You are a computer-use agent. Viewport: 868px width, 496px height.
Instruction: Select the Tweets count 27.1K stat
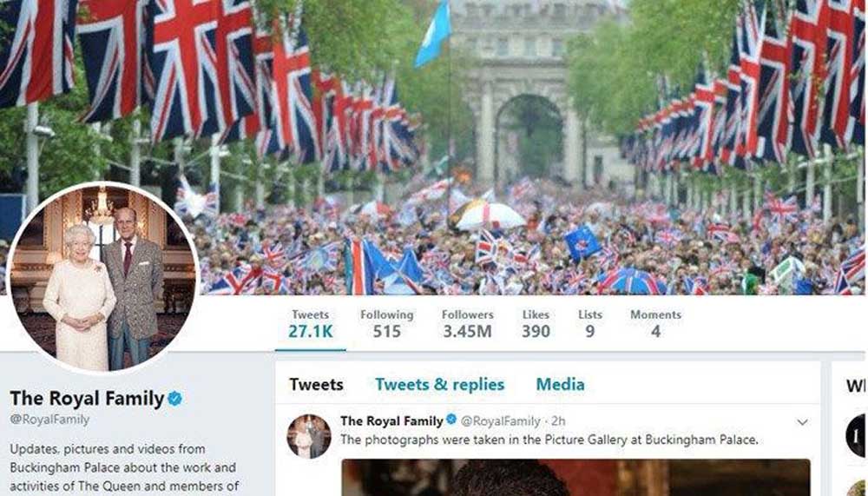311,324
